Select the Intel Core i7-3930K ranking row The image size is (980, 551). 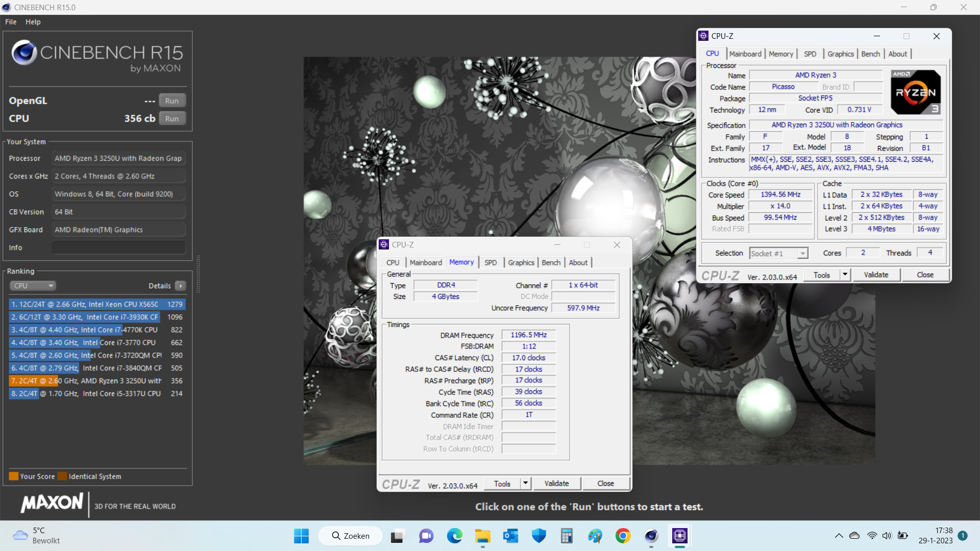[x=97, y=317]
